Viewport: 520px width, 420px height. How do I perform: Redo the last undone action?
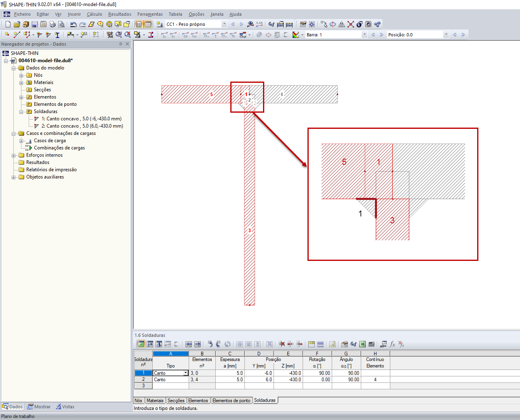point(82,24)
